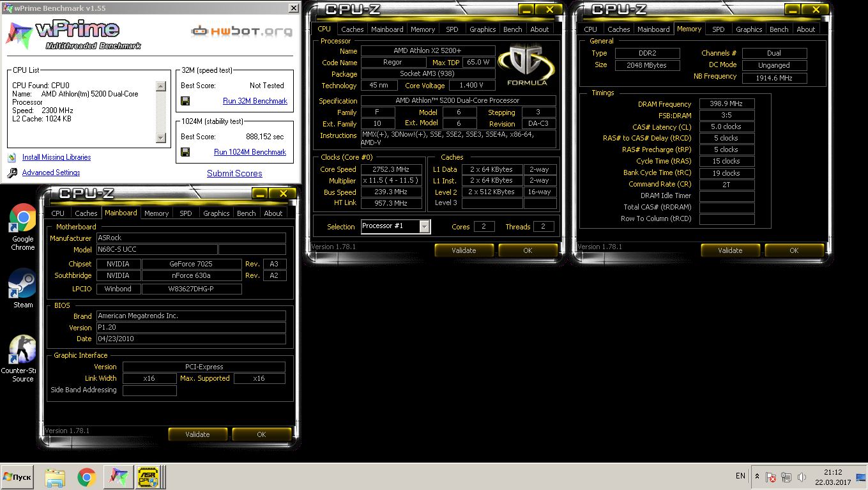The image size is (868, 490).
Task: Click the network tray icon
Action: click(786, 477)
